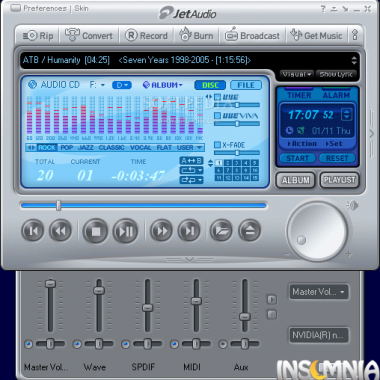
Task: Eject the disc
Action: click(x=250, y=230)
